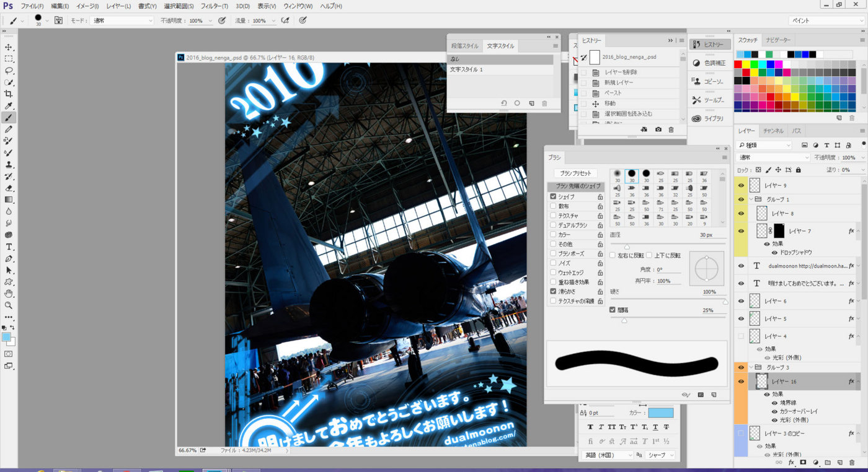Enable the ノイズ checkbox
868x472 pixels.
[x=553, y=263]
